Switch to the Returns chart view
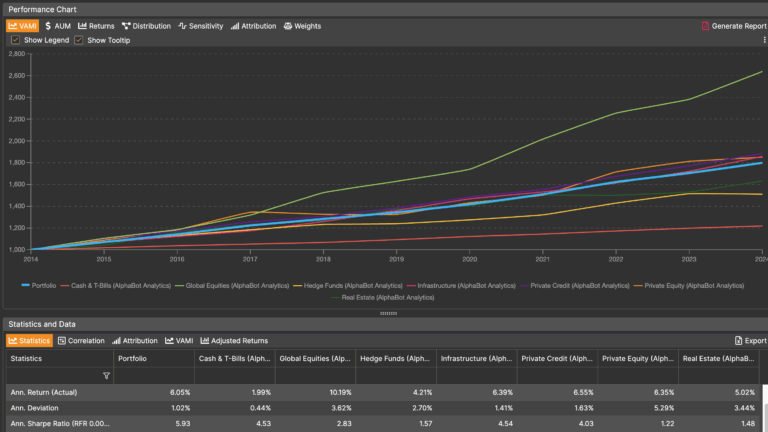Screen dimensions: 768x432 tap(96, 26)
